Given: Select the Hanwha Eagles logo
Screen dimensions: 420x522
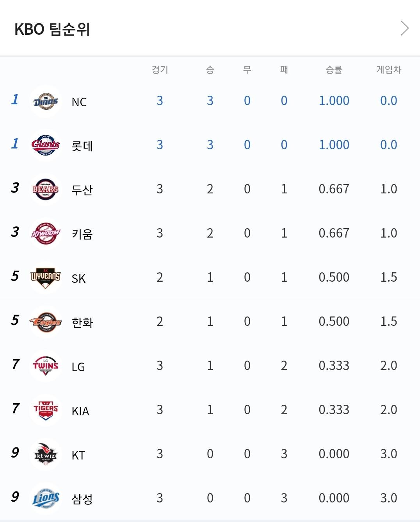Looking at the screenshot, I should coord(46,322).
